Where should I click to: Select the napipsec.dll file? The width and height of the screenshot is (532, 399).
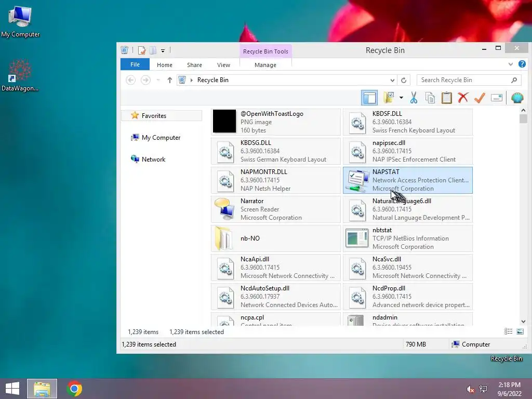[x=407, y=151]
